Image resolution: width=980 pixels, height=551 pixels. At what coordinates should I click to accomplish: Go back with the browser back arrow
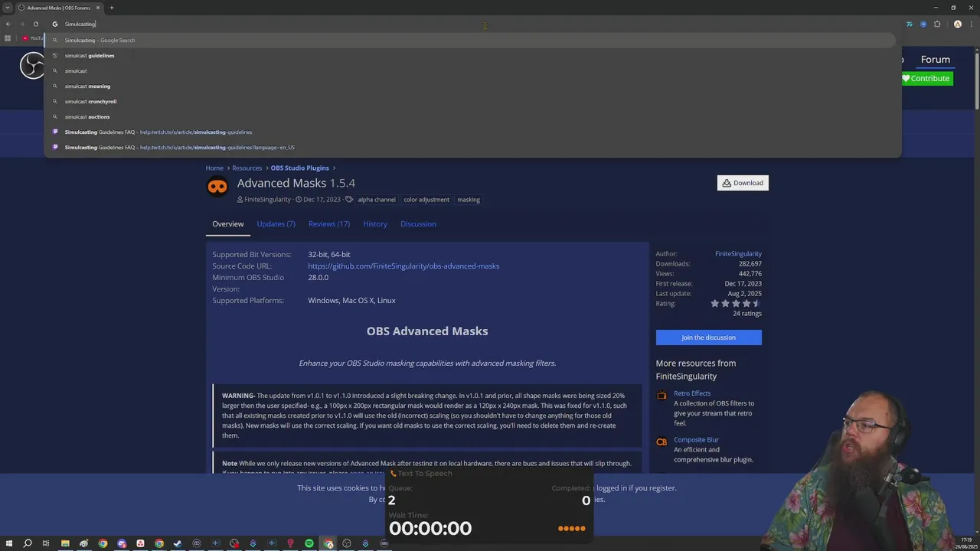(x=8, y=24)
